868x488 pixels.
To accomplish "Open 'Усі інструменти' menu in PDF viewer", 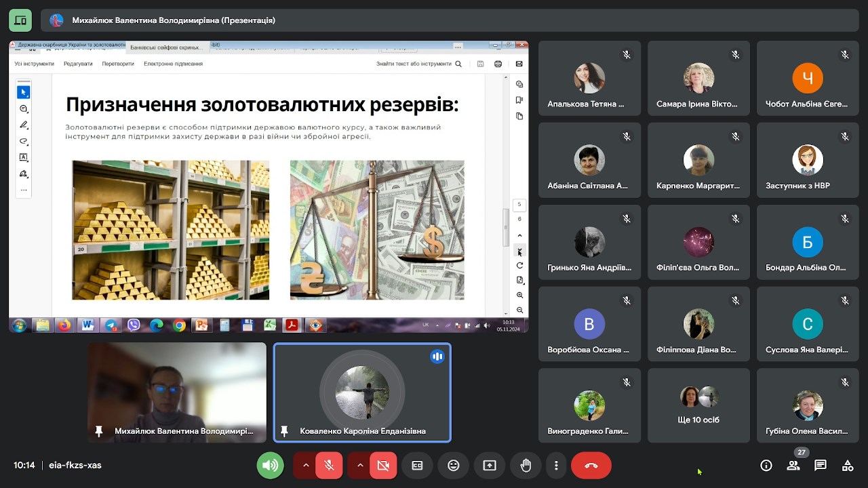I will (35, 64).
